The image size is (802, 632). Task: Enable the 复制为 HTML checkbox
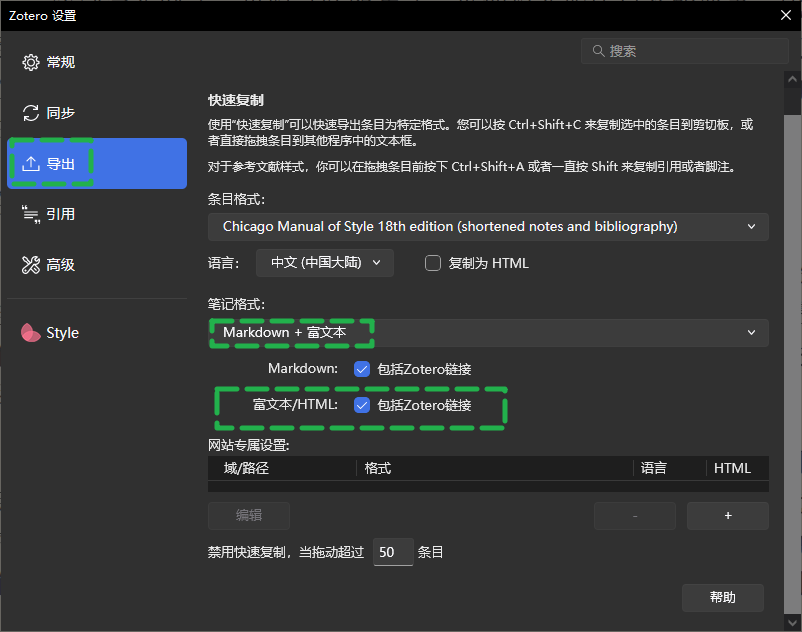click(x=433, y=263)
